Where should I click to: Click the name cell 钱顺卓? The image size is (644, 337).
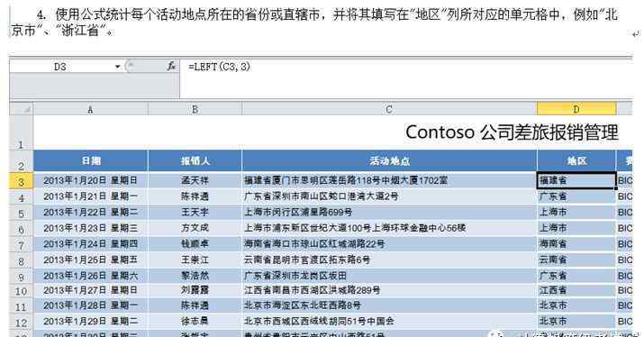[x=195, y=244]
